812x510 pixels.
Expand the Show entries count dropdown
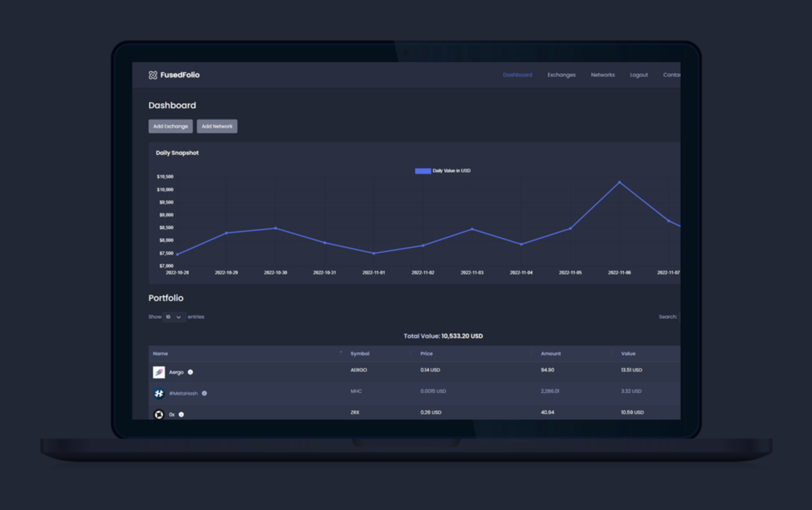pos(174,317)
